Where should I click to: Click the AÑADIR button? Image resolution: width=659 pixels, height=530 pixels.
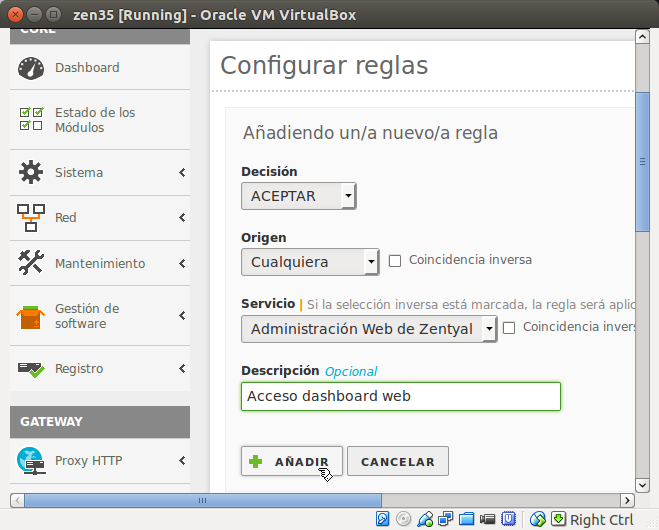pyautogui.click(x=292, y=461)
